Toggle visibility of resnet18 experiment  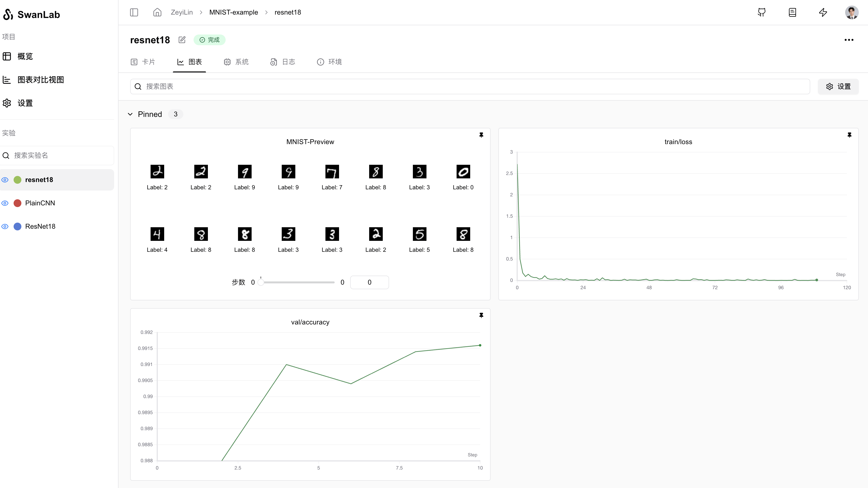[5, 180]
